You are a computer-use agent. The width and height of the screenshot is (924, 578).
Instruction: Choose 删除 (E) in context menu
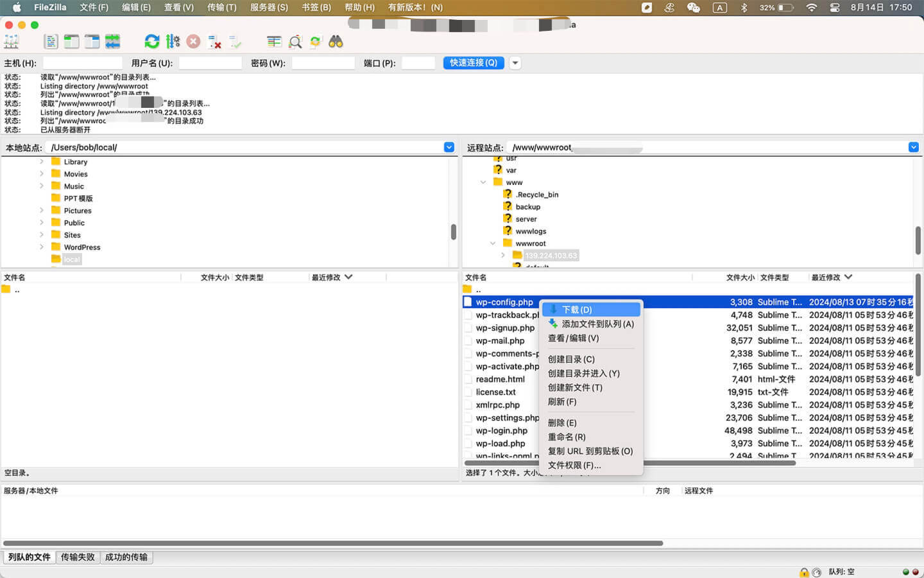[x=591, y=423]
